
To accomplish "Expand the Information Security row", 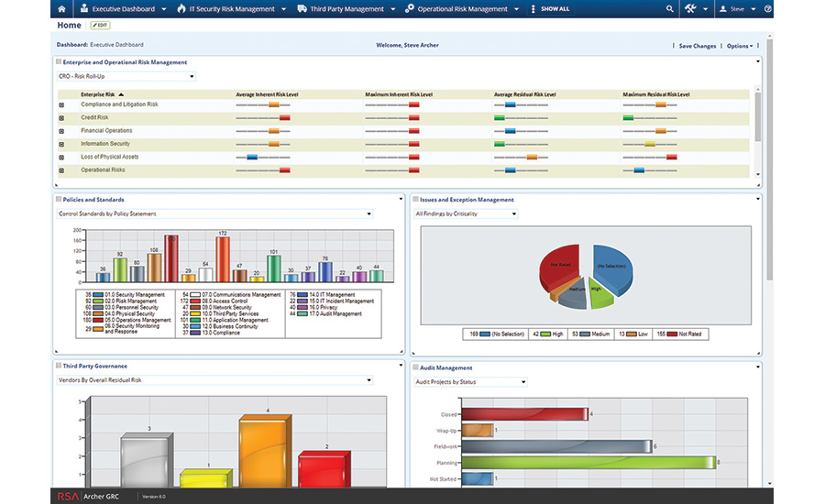I will click(61, 144).
